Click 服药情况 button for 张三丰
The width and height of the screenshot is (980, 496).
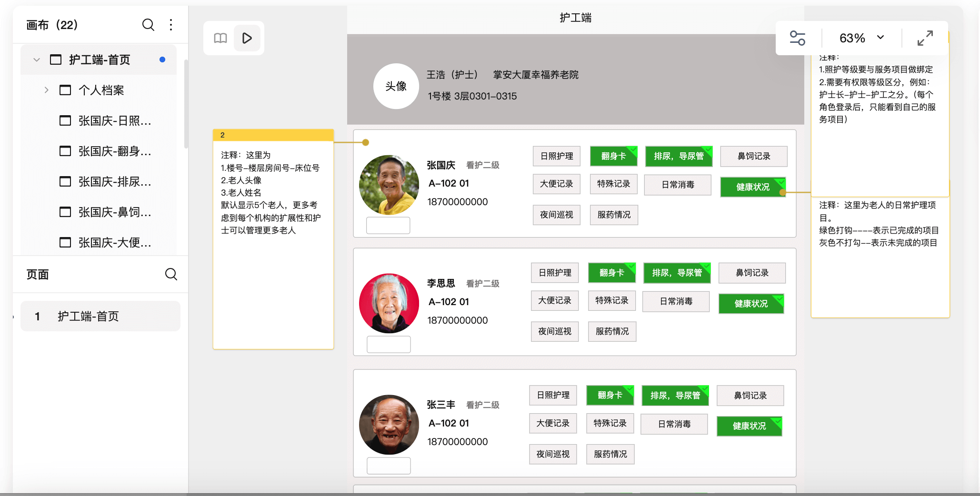pos(610,454)
